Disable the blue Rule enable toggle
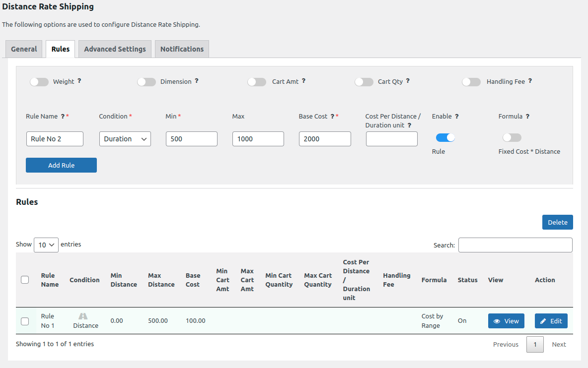Image resolution: width=588 pixels, height=368 pixels. [x=445, y=137]
